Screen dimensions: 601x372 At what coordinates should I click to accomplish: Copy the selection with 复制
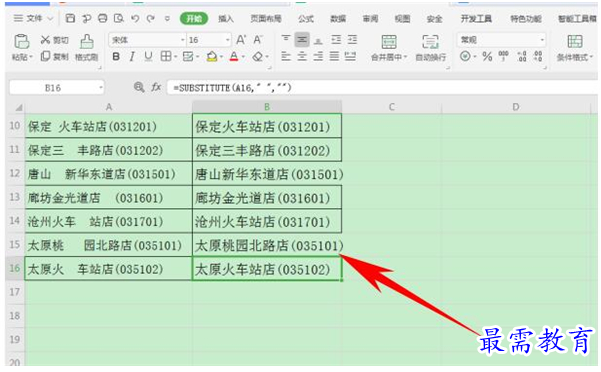point(54,57)
